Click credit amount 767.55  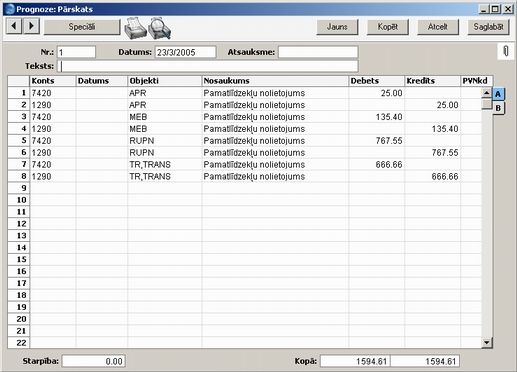pyautogui.click(x=445, y=153)
